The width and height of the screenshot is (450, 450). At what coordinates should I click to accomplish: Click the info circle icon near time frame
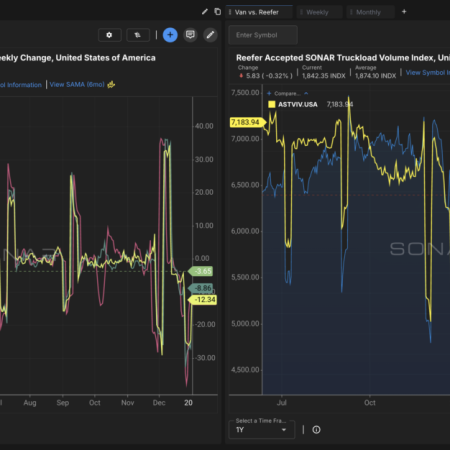click(x=316, y=430)
